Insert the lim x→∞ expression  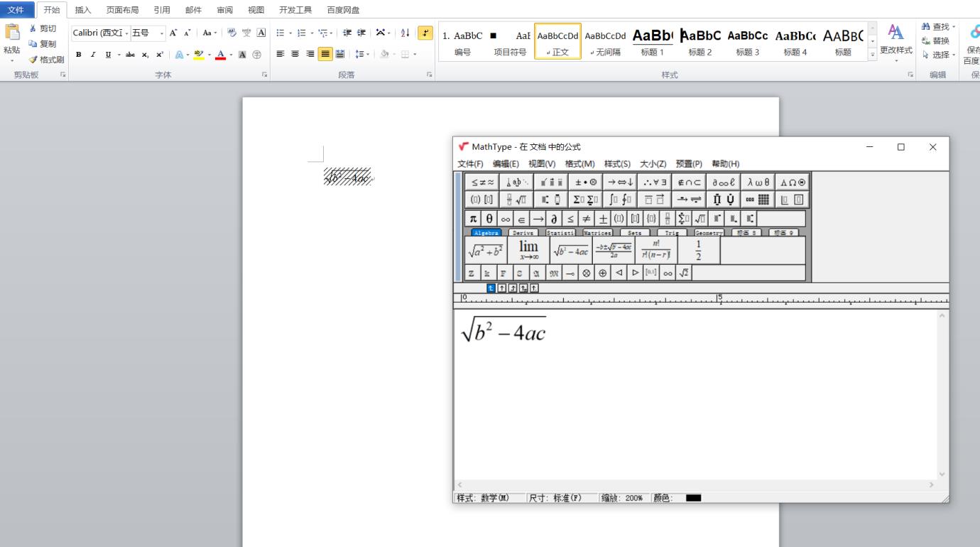coord(528,250)
